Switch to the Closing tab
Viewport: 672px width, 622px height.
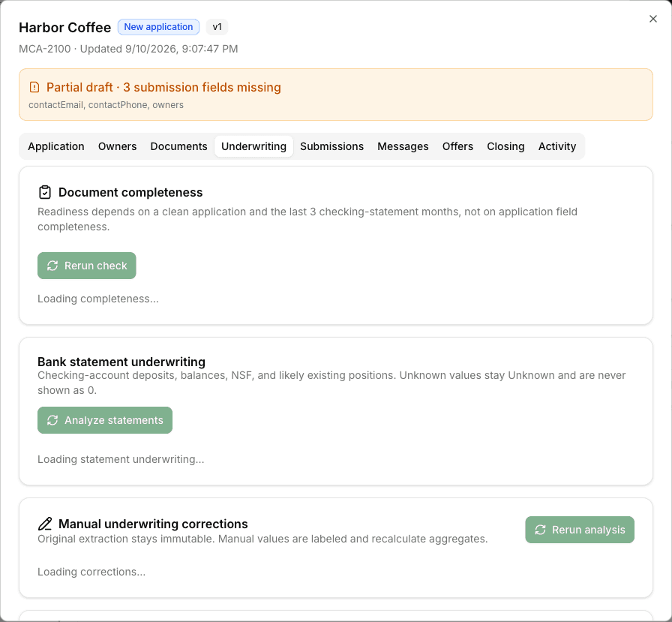(505, 146)
